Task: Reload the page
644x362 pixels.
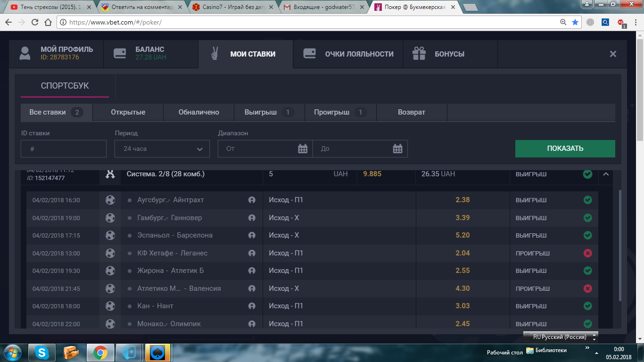Action: pyautogui.click(x=34, y=22)
